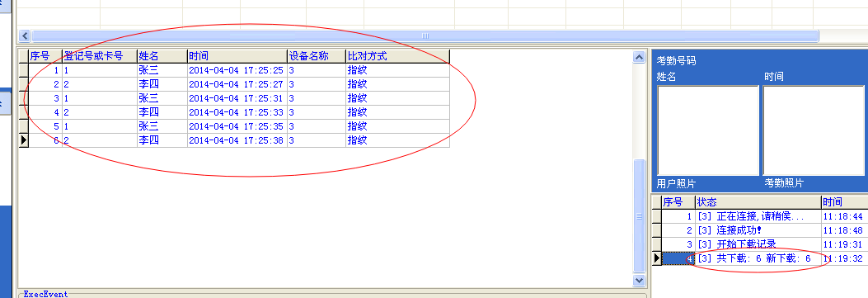
Task: Click the row selector of status entry 1
Action: 657,216
